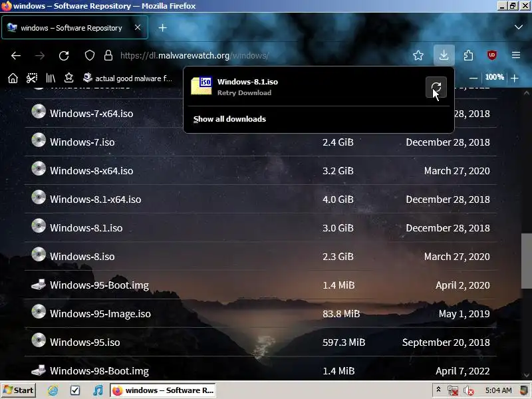Viewport: 532px width, 399px height.
Task: Click the scrollbar up arrow
Action: (x=526, y=92)
